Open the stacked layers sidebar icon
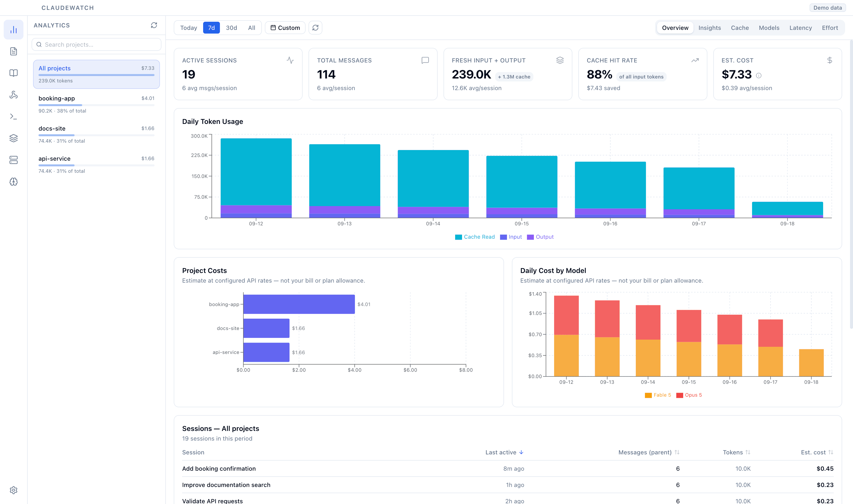853x504 pixels. pyautogui.click(x=14, y=138)
